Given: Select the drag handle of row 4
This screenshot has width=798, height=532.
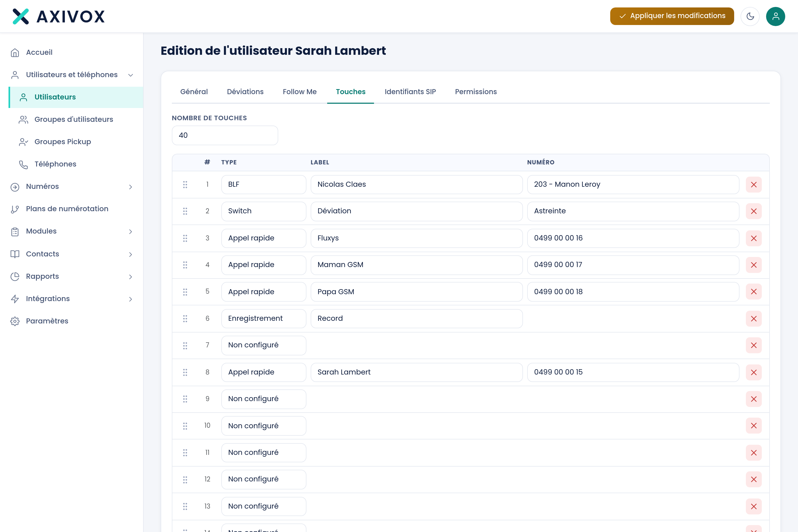Looking at the screenshot, I should 185,265.
